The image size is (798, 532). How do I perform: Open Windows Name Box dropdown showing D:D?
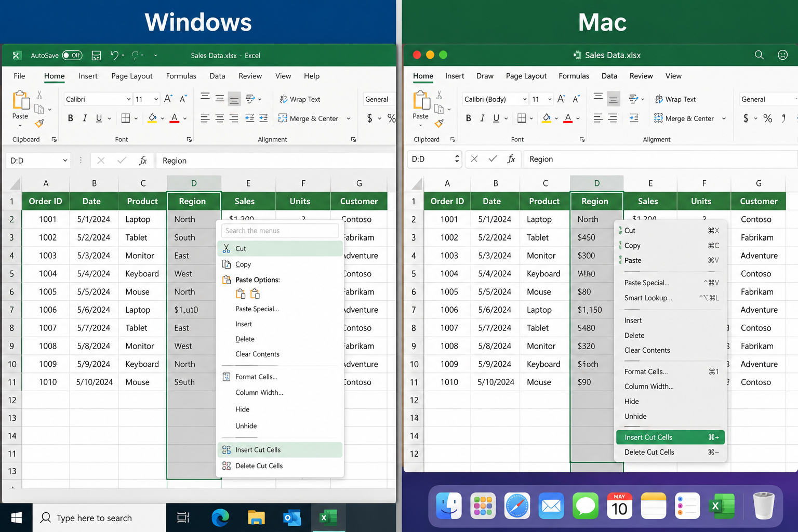[65, 161]
